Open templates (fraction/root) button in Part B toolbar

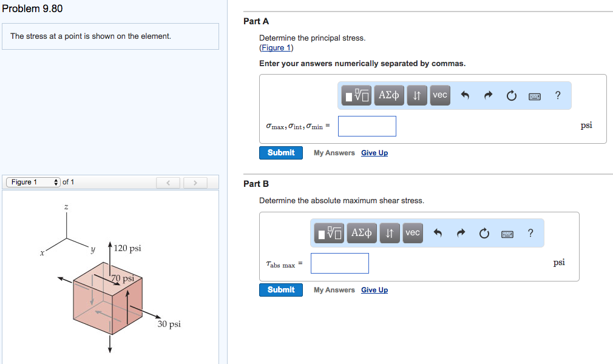click(x=329, y=234)
